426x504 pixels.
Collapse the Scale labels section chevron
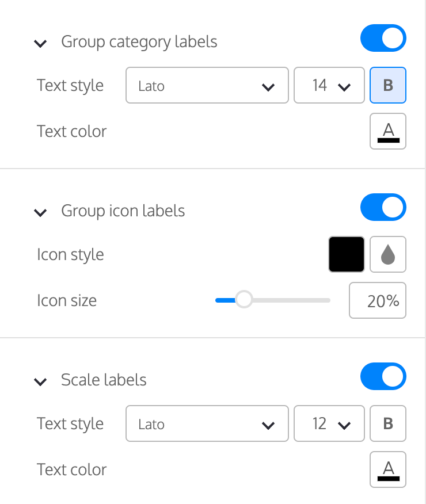(40, 381)
